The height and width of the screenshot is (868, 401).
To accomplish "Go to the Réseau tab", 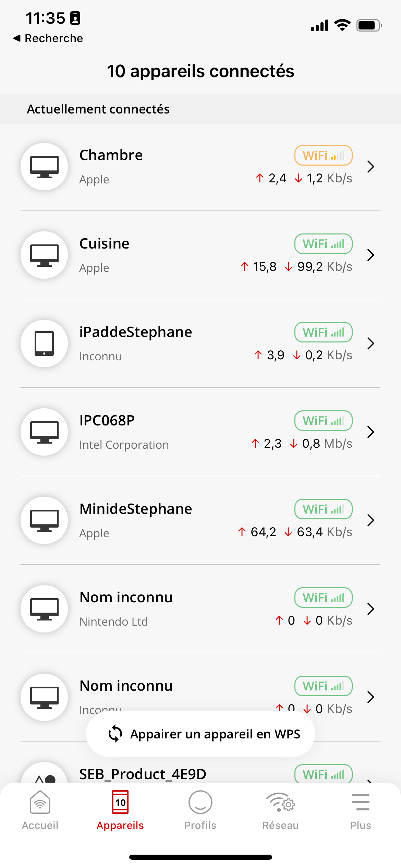I will 280,810.
